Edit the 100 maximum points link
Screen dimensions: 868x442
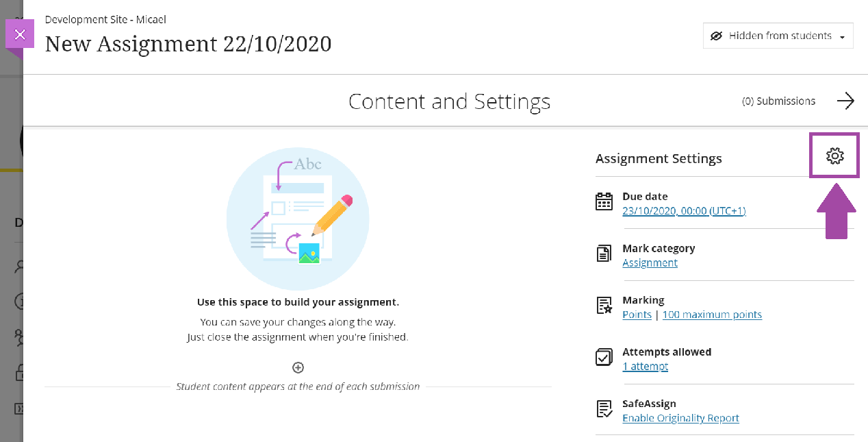(x=712, y=315)
